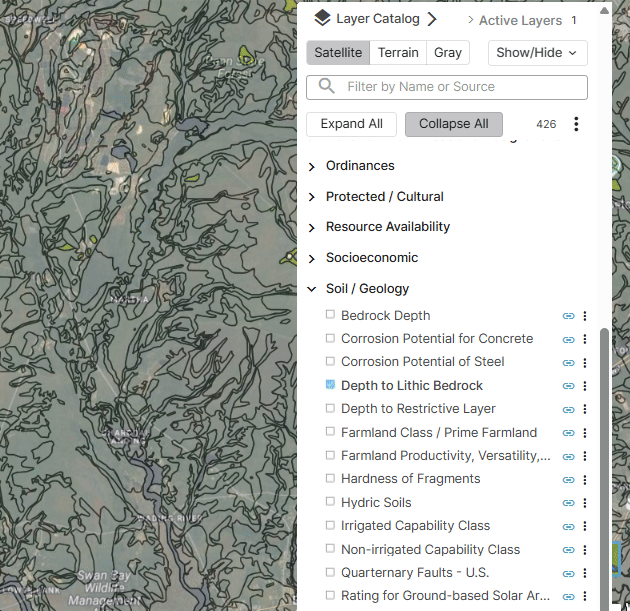Click the Non-irrigated Capability Class label
630x611 pixels.
(430, 550)
